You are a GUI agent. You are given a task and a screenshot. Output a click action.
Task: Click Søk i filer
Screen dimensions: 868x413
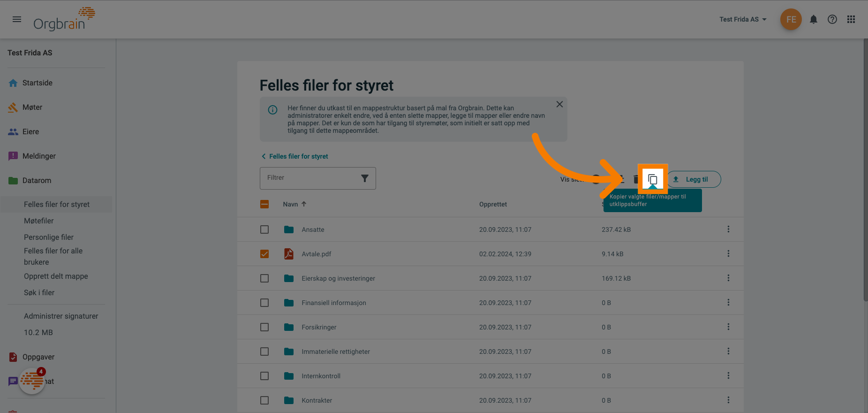[x=39, y=292]
